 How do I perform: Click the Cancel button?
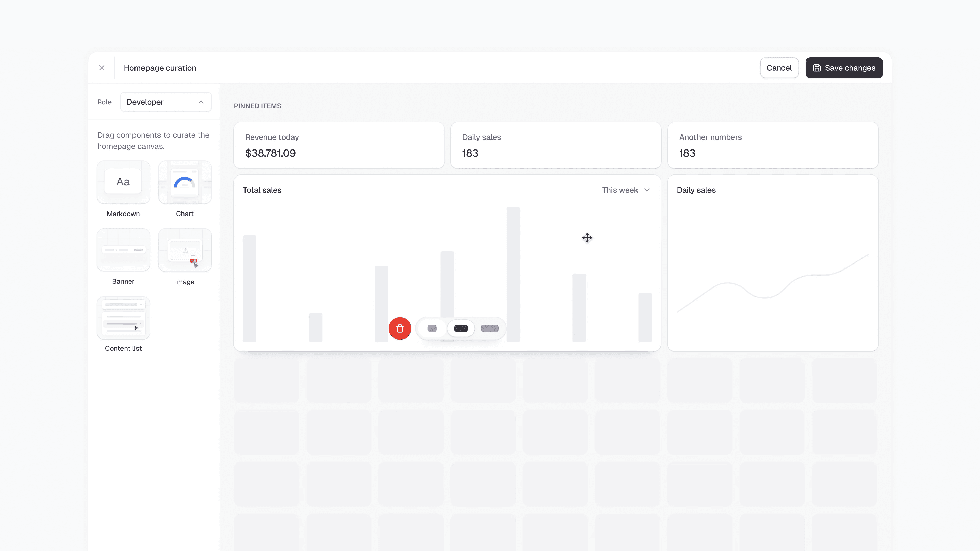(779, 68)
